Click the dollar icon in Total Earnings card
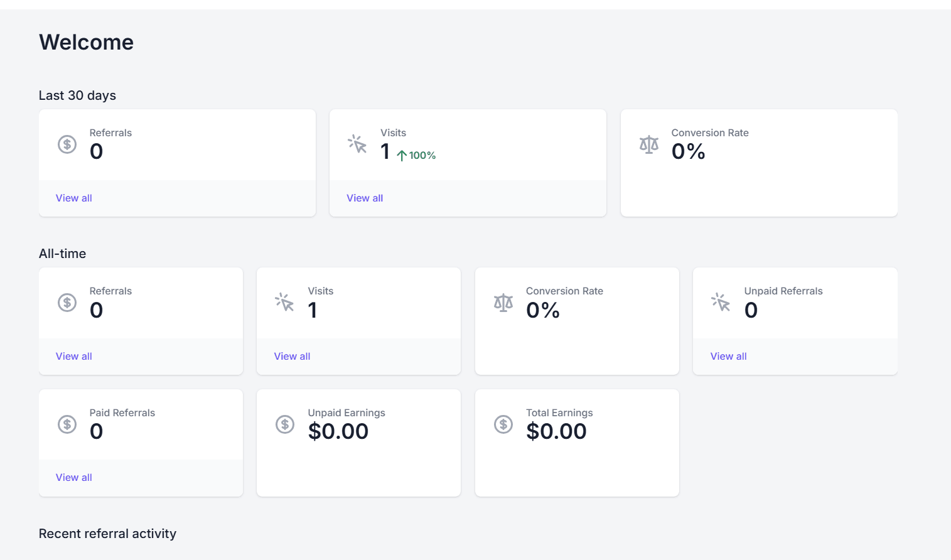This screenshot has height=560, width=951. point(503,424)
